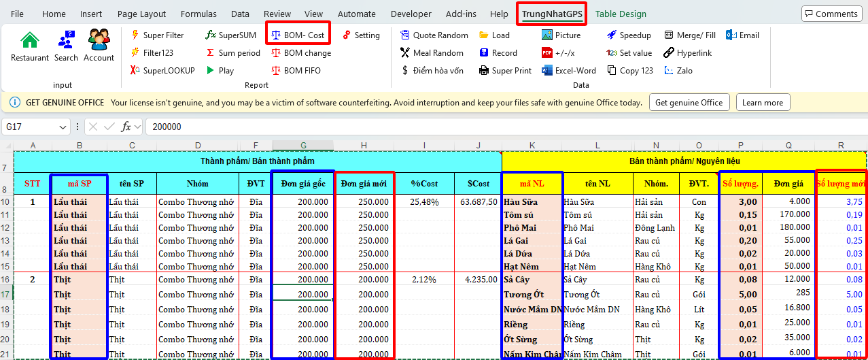Open the Formulas ribbon tab
Viewport: 868px width, 360px height.
point(199,14)
